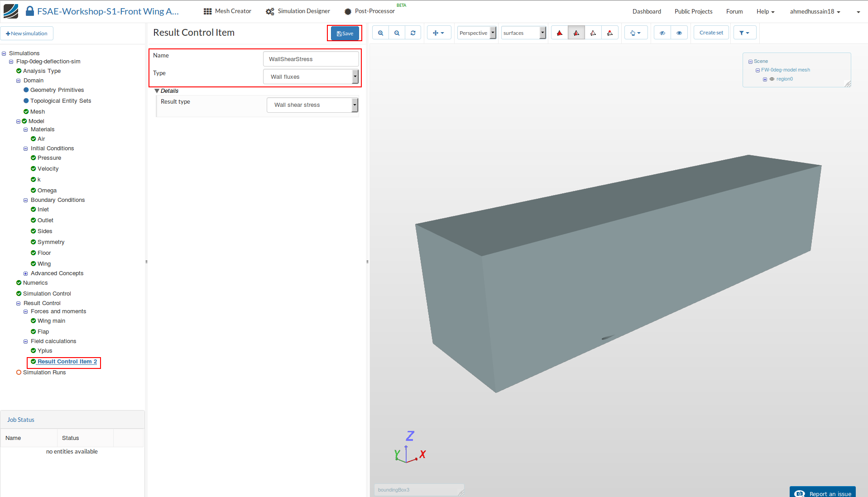Click the zoom out magnifier icon
This screenshot has width=868, height=497.
(397, 33)
